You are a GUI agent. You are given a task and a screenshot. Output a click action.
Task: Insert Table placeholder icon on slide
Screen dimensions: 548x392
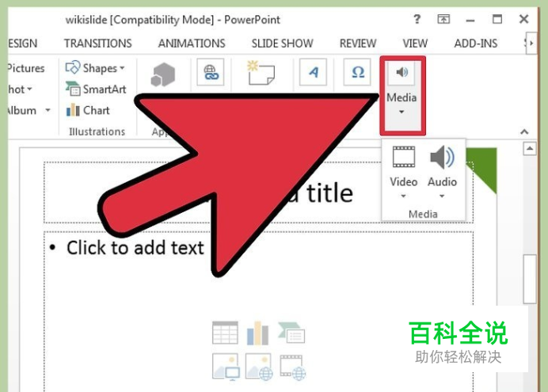225,333
